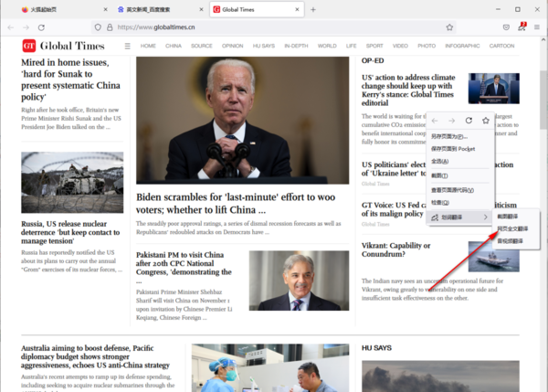This screenshot has width=548, height=392.
Task: Open the IN-DEPTH navigation link
Action: pos(296,46)
